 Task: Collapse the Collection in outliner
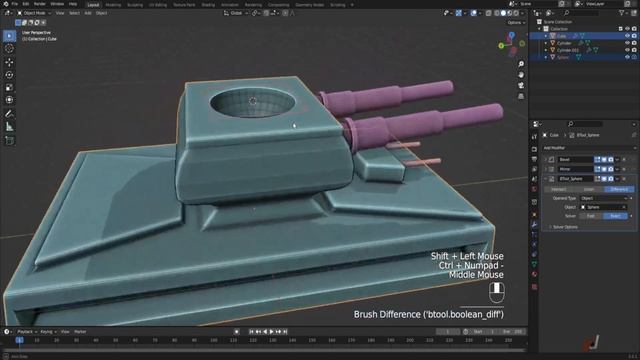(540, 29)
